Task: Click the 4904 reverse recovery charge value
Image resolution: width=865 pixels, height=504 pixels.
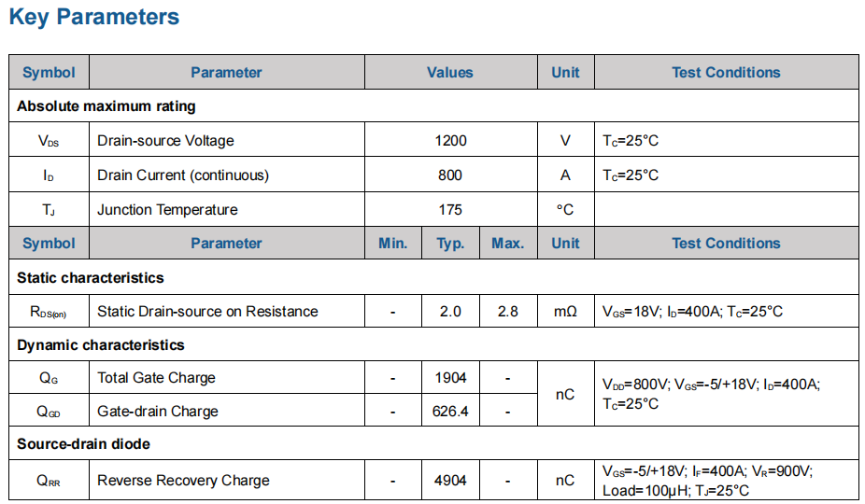Action: (450, 481)
